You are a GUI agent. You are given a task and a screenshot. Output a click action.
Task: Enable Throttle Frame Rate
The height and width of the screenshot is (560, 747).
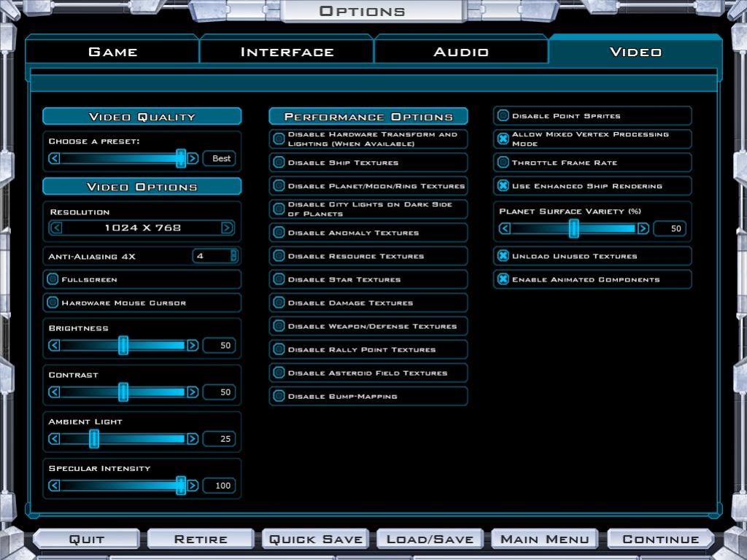pyautogui.click(x=503, y=163)
